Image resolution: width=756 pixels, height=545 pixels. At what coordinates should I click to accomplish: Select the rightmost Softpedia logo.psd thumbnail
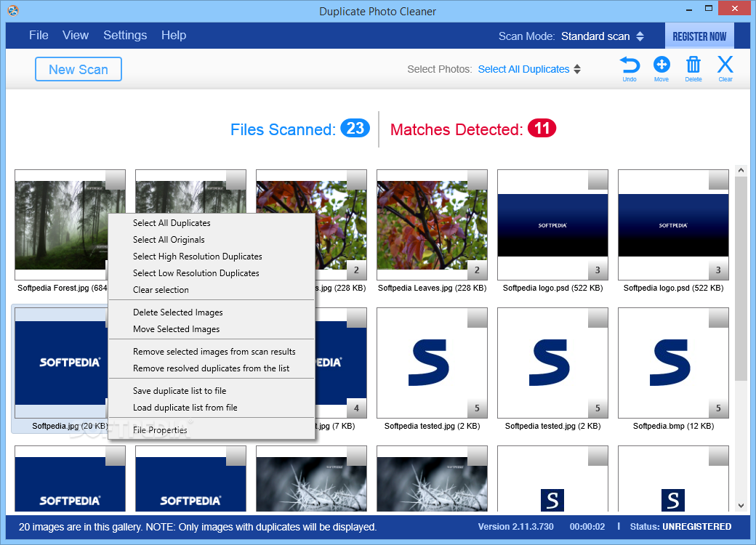point(673,225)
